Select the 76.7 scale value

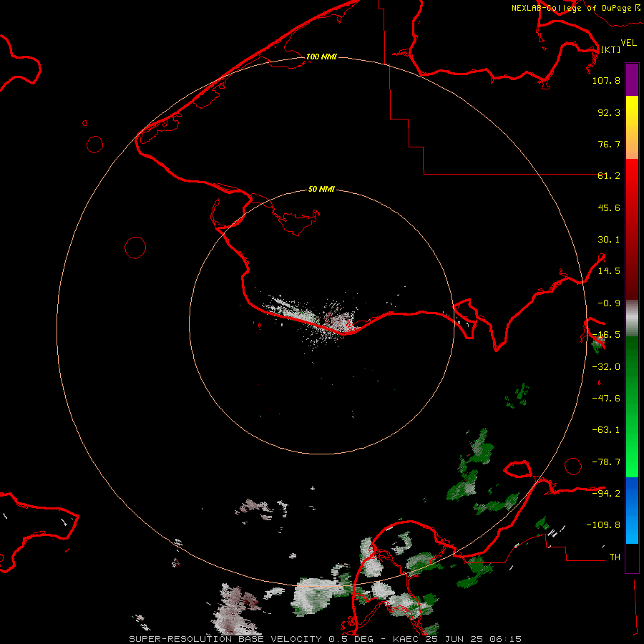click(609, 144)
